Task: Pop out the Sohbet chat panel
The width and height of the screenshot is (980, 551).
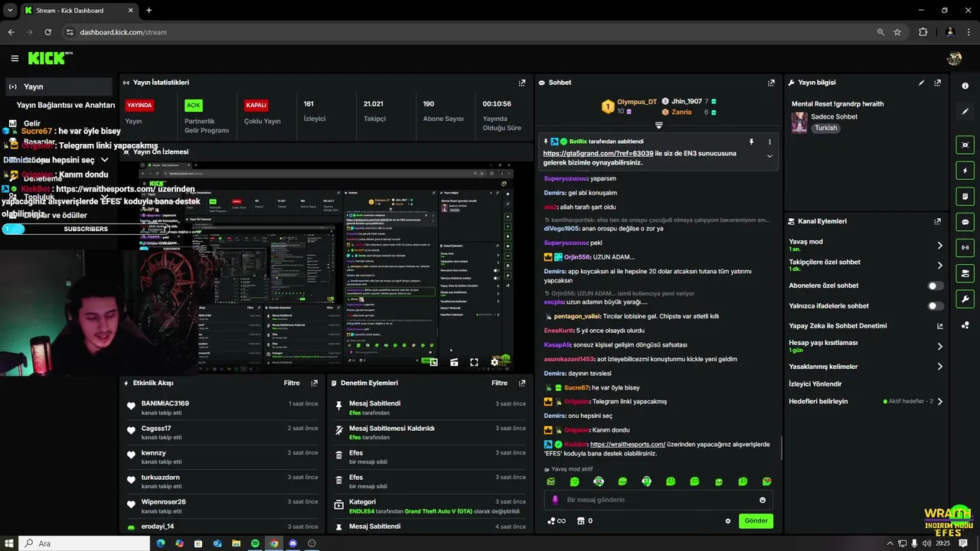Action: 771,83
